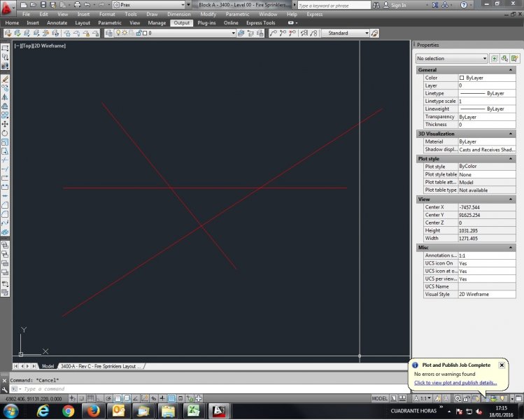Open Layer Properties Manager icon

point(109,33)
